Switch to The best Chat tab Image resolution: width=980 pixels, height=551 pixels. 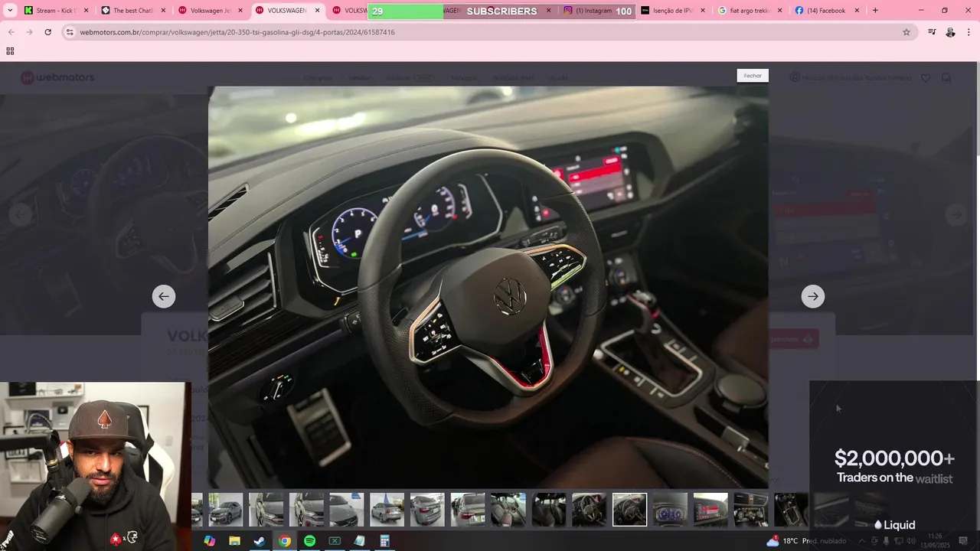(132, 11)
